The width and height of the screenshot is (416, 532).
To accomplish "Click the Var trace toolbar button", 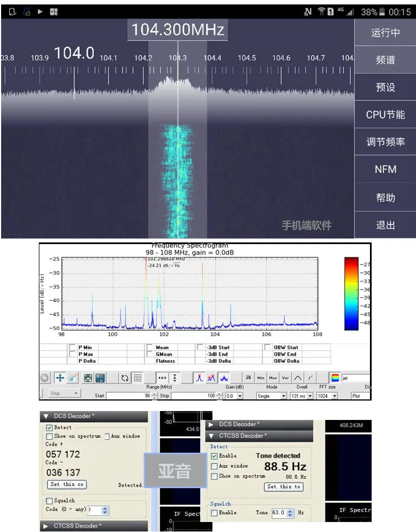I will [285, 378].
